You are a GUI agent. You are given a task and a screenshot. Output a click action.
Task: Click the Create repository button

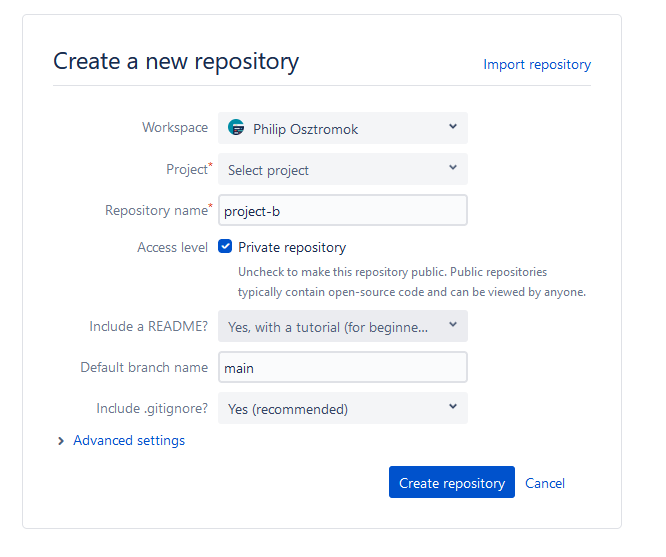[452, 482]
